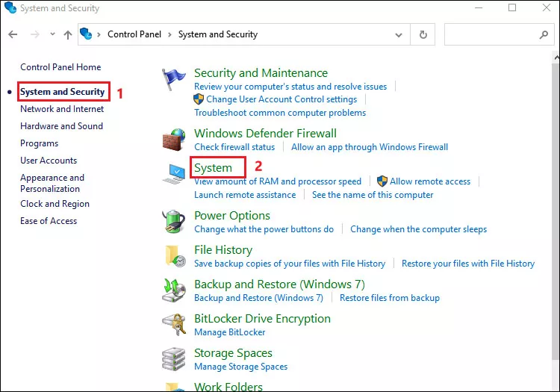Open the recent locations dropdown arrow
The image size is (560, 392).
click(x=52, y=34)
